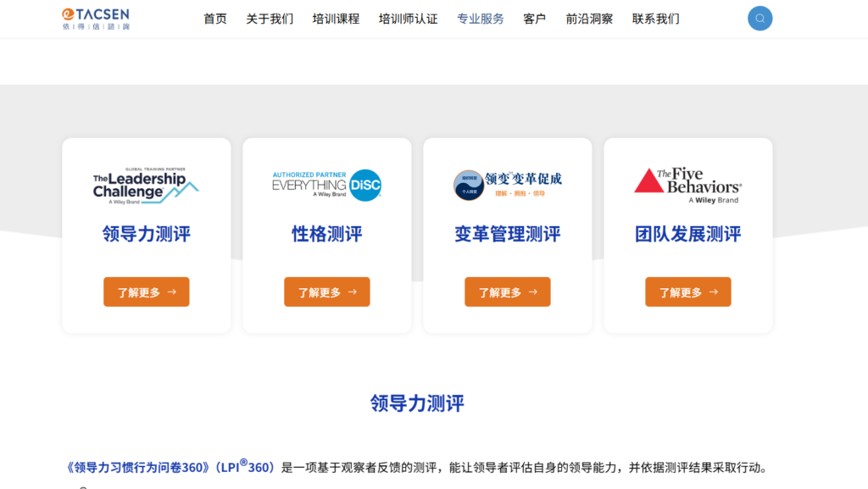Click the 团队发展测评 card heading

pyautogui.click(x=687, y=234)
